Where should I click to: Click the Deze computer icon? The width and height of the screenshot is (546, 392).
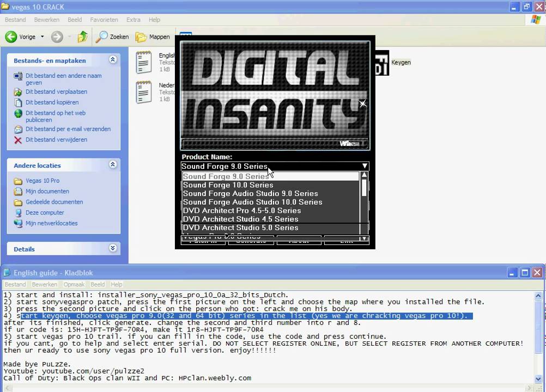(18, 212)
